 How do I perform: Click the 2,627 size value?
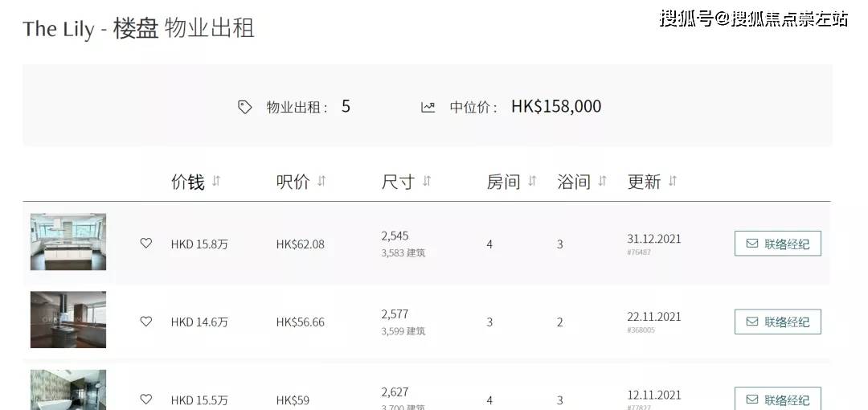click(395, 392)
